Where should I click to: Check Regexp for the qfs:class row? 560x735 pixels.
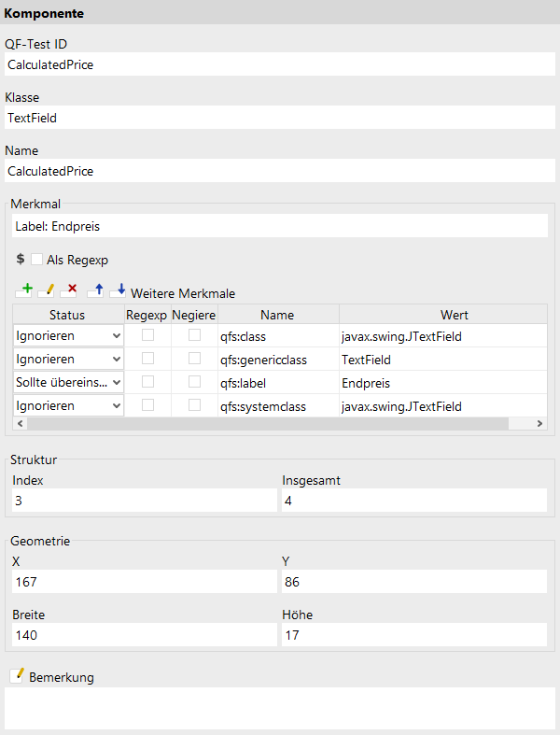pyautogui.click(x=147, y=335)
